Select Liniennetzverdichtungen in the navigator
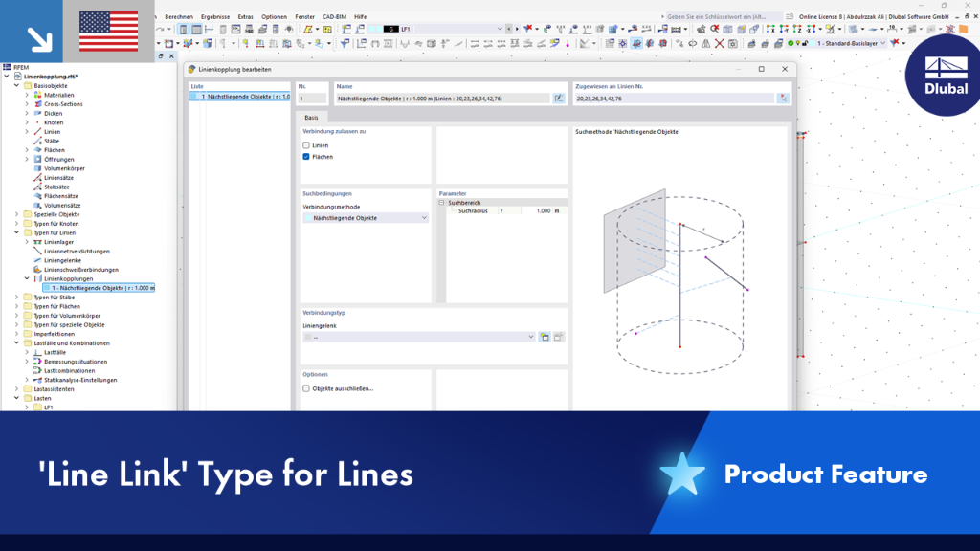The height and width of the screenshot is (551, 980). tap(77, 252)
